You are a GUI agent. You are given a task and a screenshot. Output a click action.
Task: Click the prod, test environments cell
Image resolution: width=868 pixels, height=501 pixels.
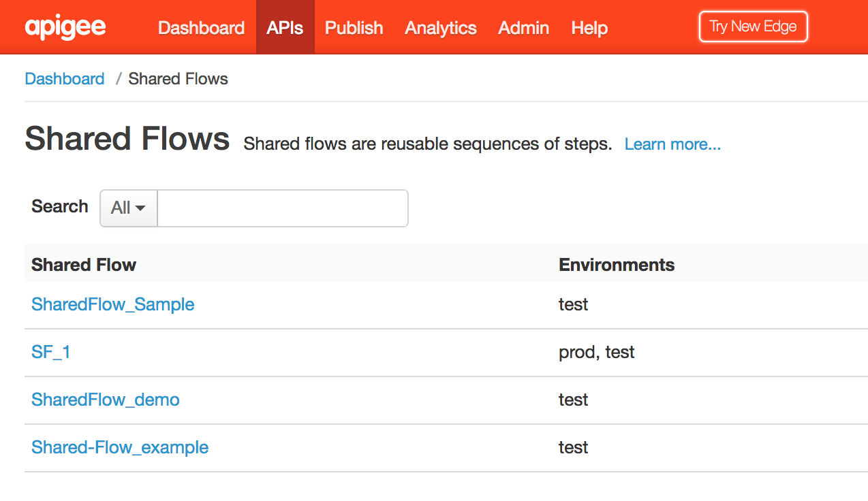pyautogui.click(x=596, y=352)
